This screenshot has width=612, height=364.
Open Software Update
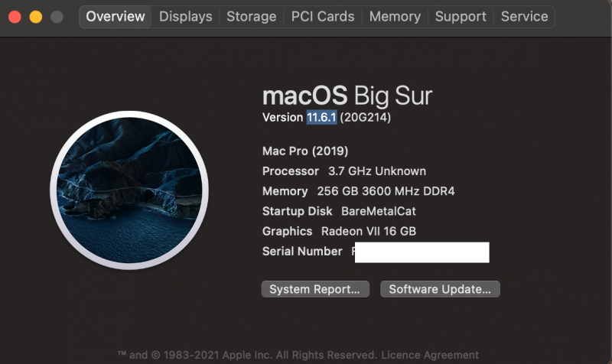pos(440,289)
